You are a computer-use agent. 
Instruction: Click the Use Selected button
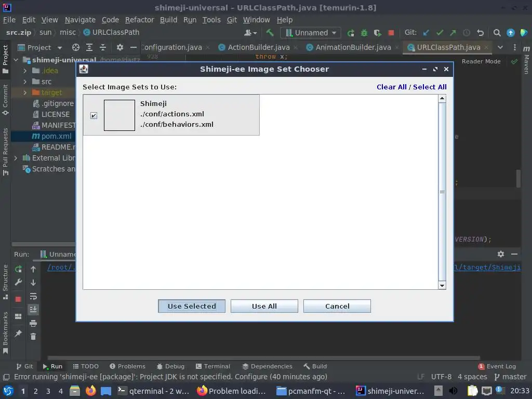coord(192,306)
